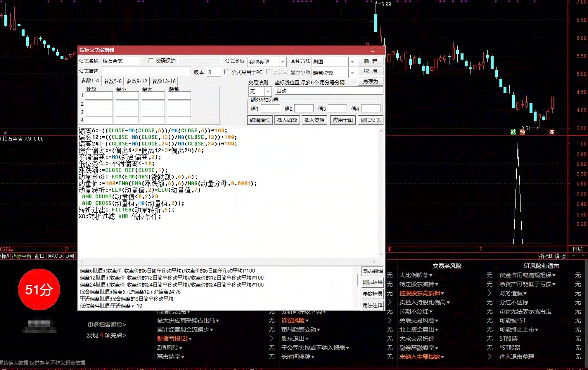Switch period via the 日线 label
The height and width of the screenshot is (370, 588).
click(578, 249)
